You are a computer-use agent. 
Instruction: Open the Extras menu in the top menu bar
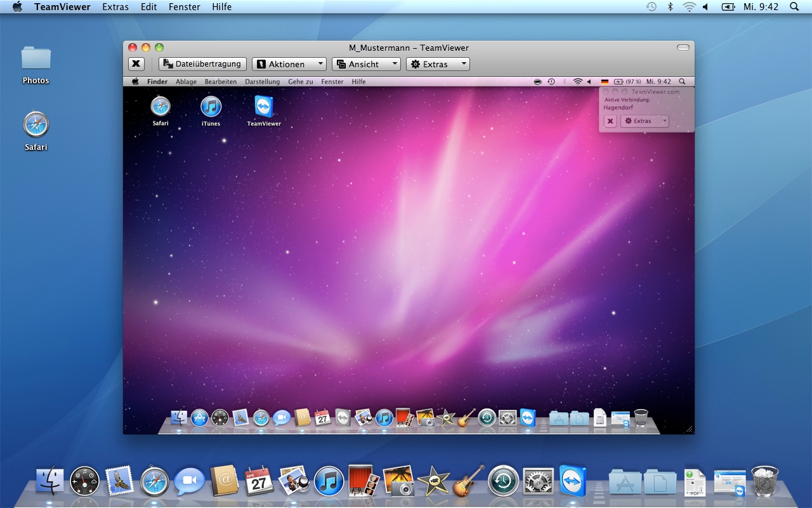tap(115, 7)
